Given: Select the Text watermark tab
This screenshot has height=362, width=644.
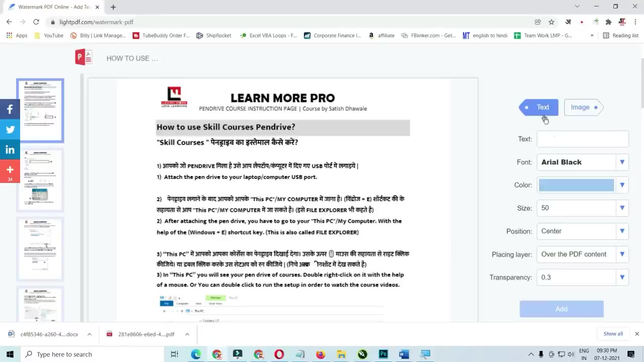Looking at the screenshot, I should [x=538, y=107].
